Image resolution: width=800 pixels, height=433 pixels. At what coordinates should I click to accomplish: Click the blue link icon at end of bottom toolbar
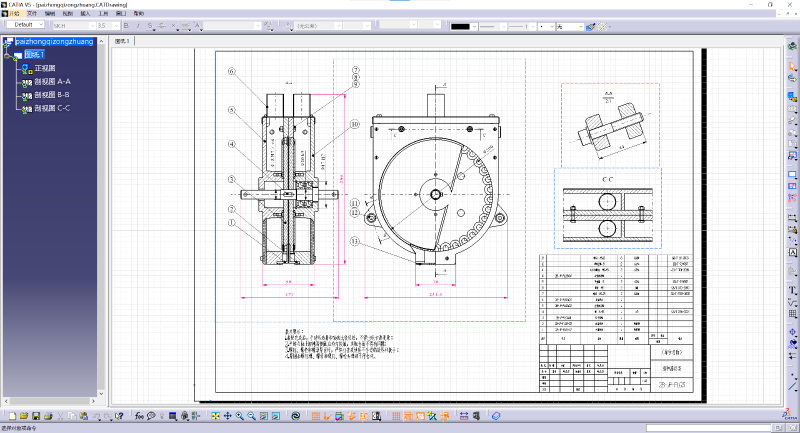click(x=495, y=416)
